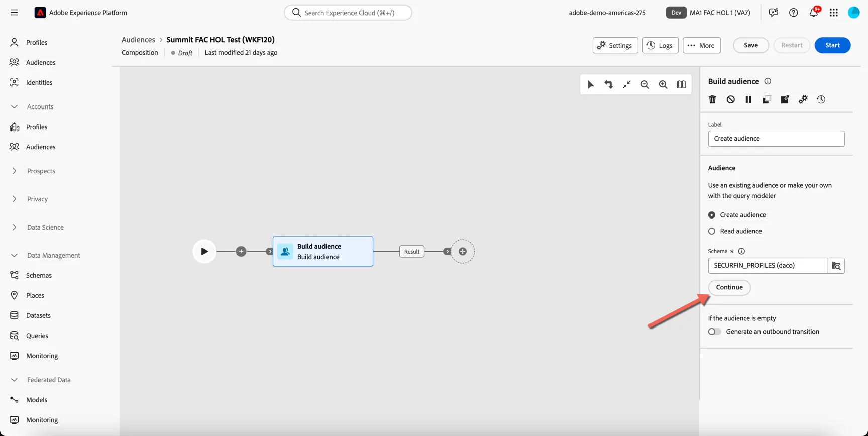Viewport: 868px width, 436px height.
Task: Click the workflow start play node
Action: pos(204,251)
